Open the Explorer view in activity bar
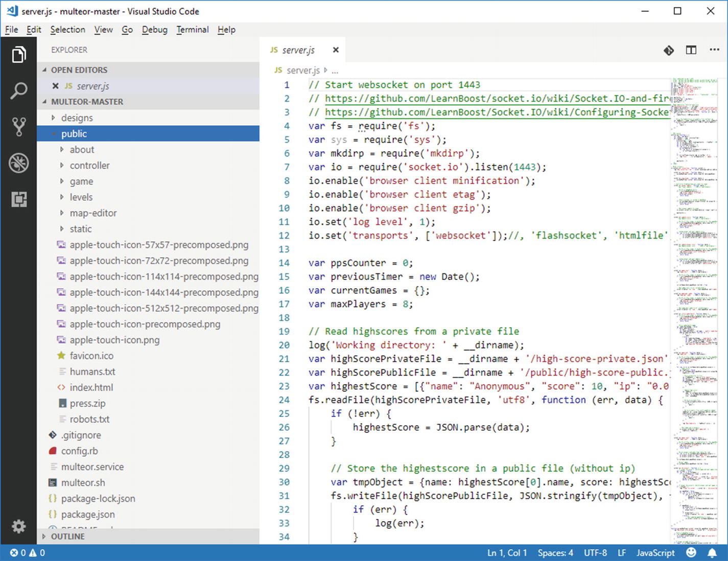Viewport: 728px width, 561px height. point(19,55)
